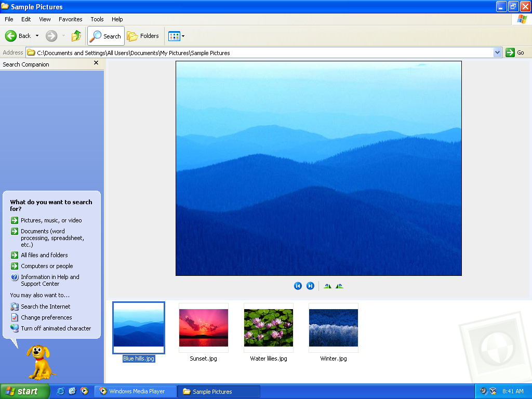Screen dimensions: 532x399
Task: Open the Help menu
Action: 117,19
